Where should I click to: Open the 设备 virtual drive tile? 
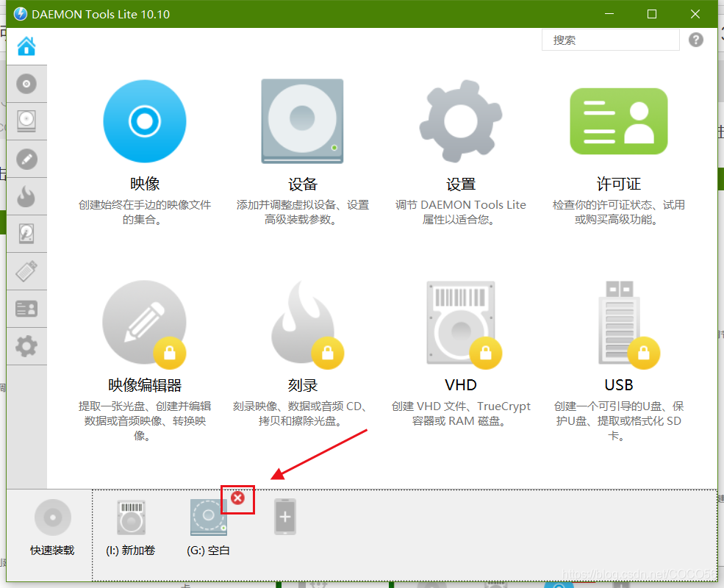[302, 121]
